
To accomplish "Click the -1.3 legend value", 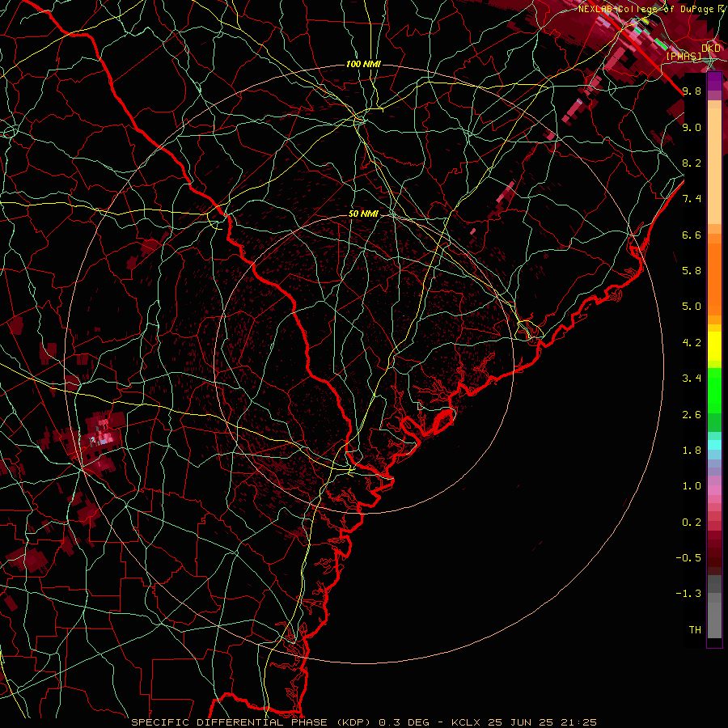I will pyautogui.click(x=688, y=594).
